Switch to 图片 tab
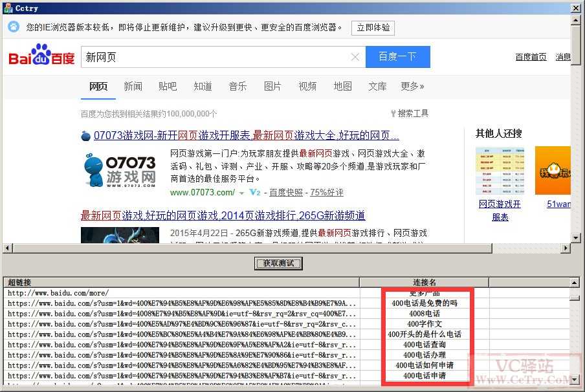This screenshot has width=585, height=392. pyautogui.click(x=272, y=87)
